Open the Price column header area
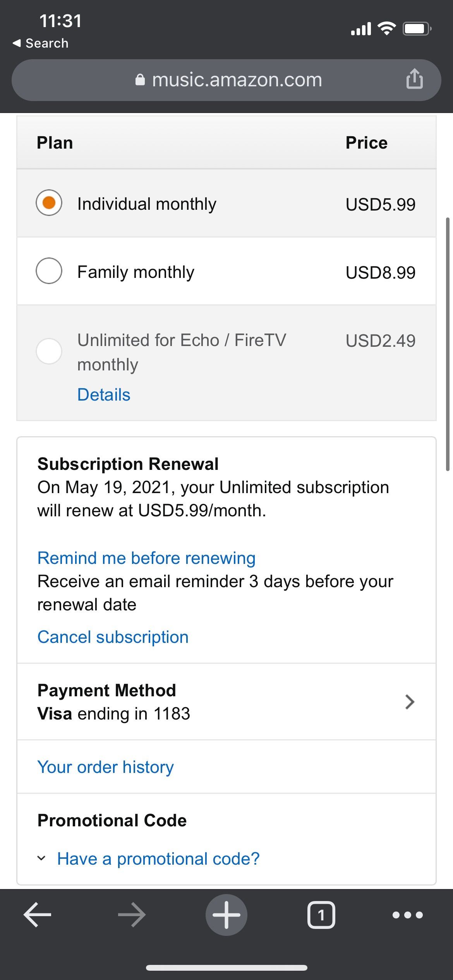This screenshot has width=453, height=980. coord(366,142)
